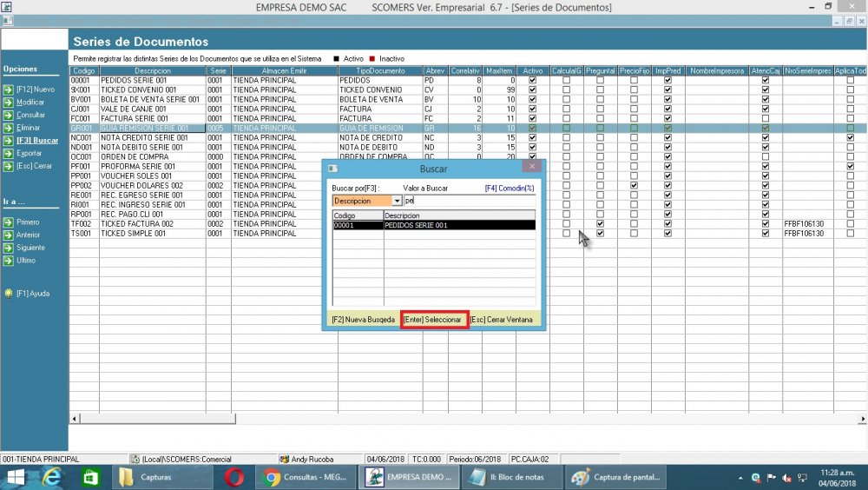Click the lightbulb icon for [F1] Ayuda

(x=9, y=294)
